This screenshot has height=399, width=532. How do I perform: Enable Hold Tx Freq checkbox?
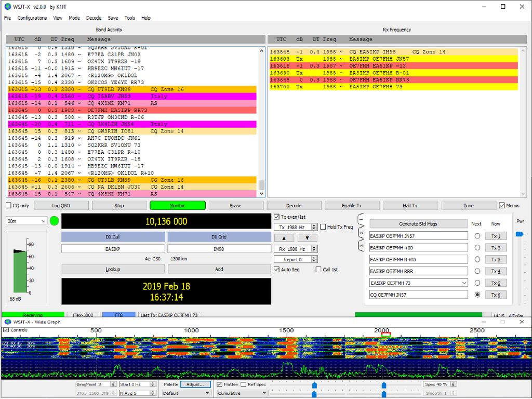point(323,227)
